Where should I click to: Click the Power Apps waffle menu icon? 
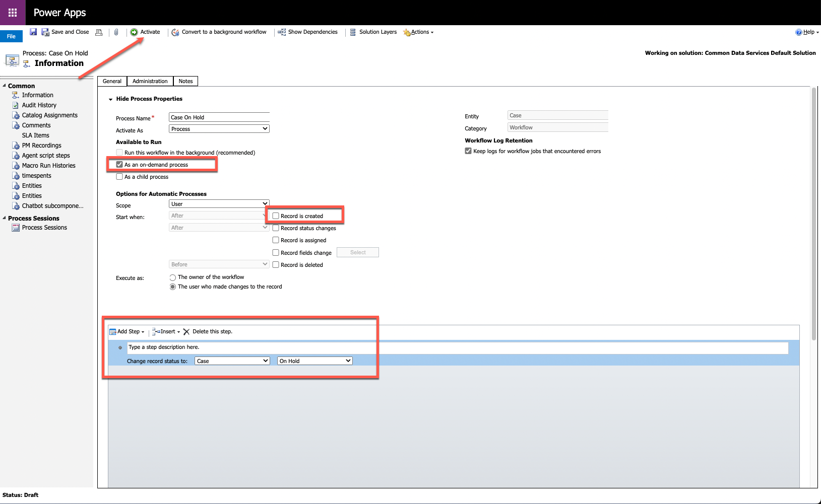(12, 12)
